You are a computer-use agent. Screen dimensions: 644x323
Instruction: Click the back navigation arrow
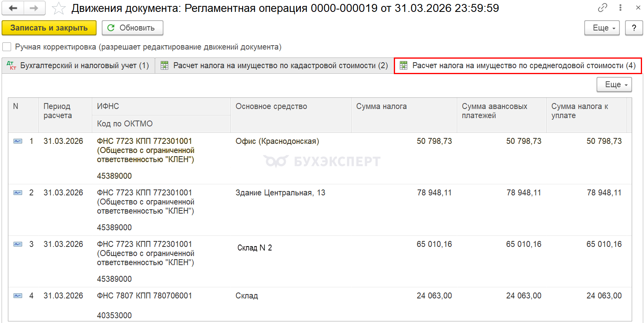click(13, 8)
